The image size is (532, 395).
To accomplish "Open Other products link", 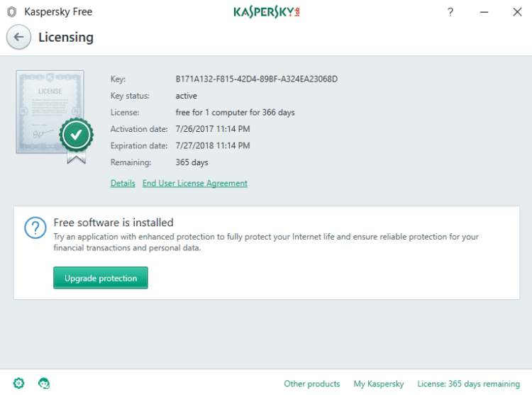I will pyautogui.click(x=312, y=384).
